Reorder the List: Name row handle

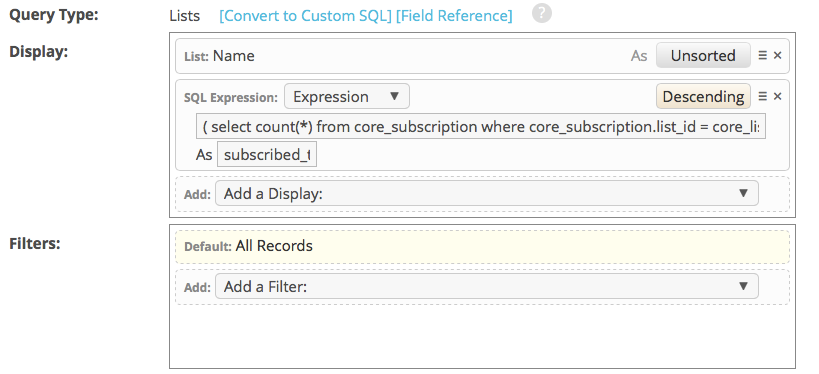click(x=762, y=55)
